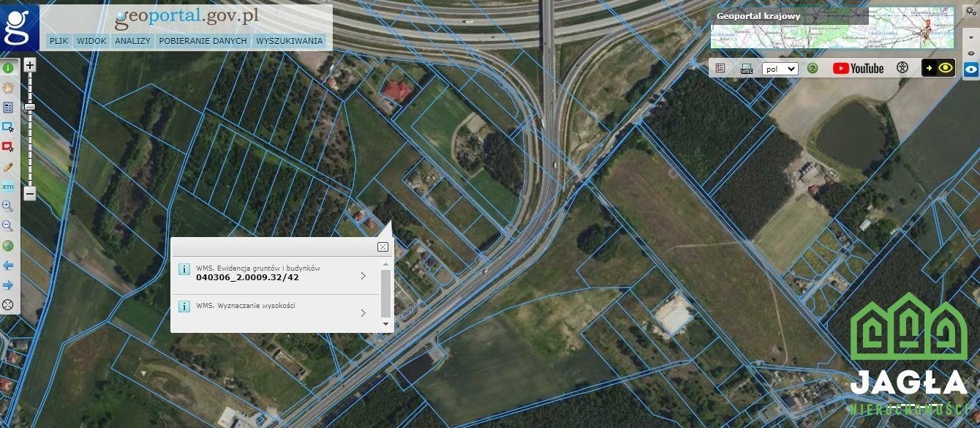Image resolution: width=980 pixels, height=428 pixels.
Task: Select the pan hand tool
Action: pyautogui.click(x=9, y=87)
